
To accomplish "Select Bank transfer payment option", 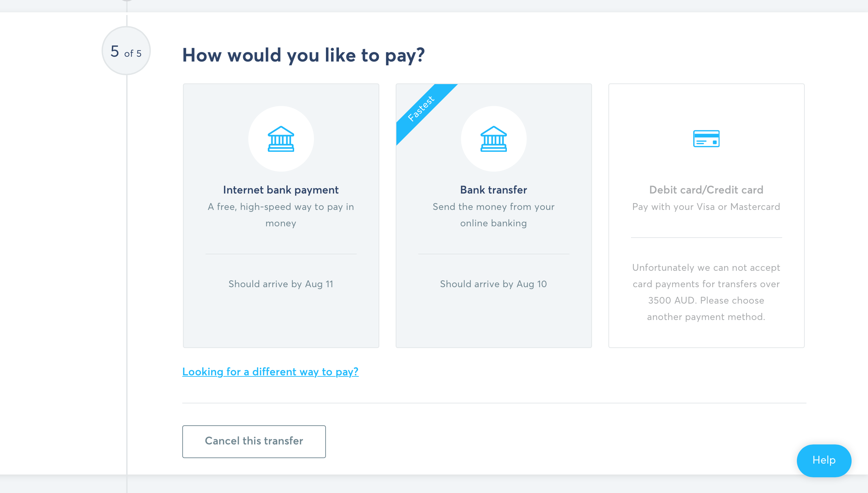I will (x=494, y=216).
